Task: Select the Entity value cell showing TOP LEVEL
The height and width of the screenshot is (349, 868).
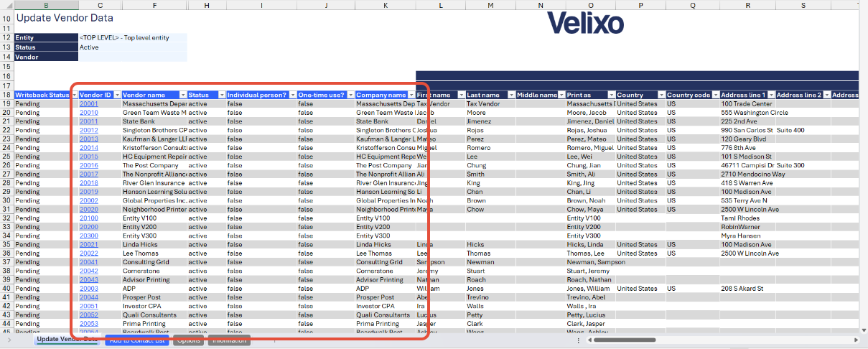Action: [x=133, y=38]
